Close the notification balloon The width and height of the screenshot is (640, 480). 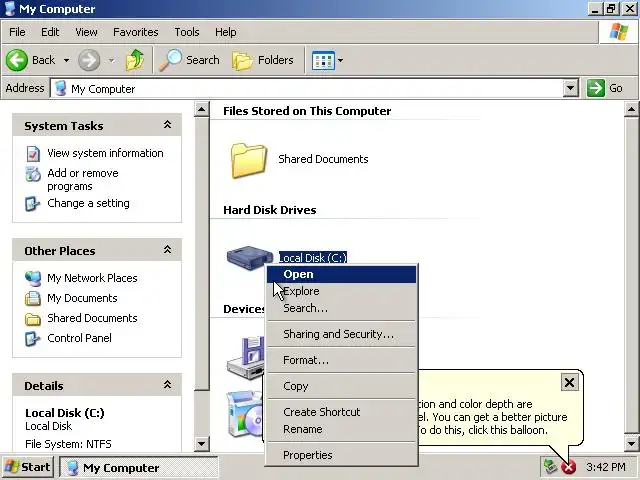(x=569, y=382)
